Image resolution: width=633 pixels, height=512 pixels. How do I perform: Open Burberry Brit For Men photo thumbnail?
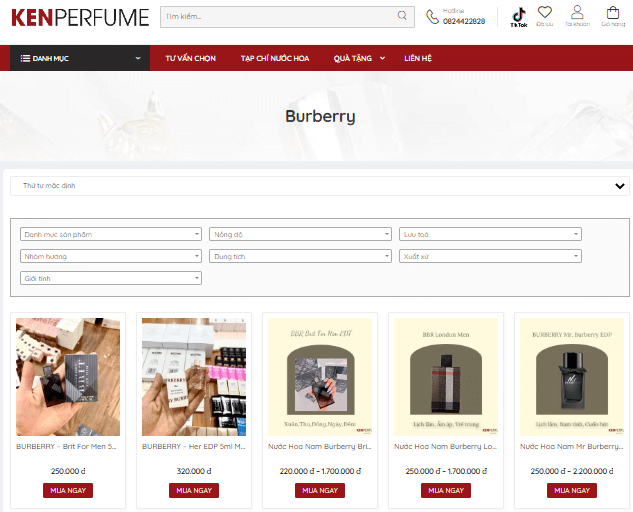click(x=68, y=377)
